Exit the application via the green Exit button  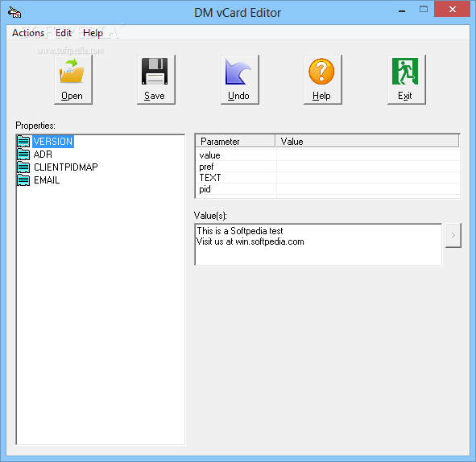(x=407, y=80)
